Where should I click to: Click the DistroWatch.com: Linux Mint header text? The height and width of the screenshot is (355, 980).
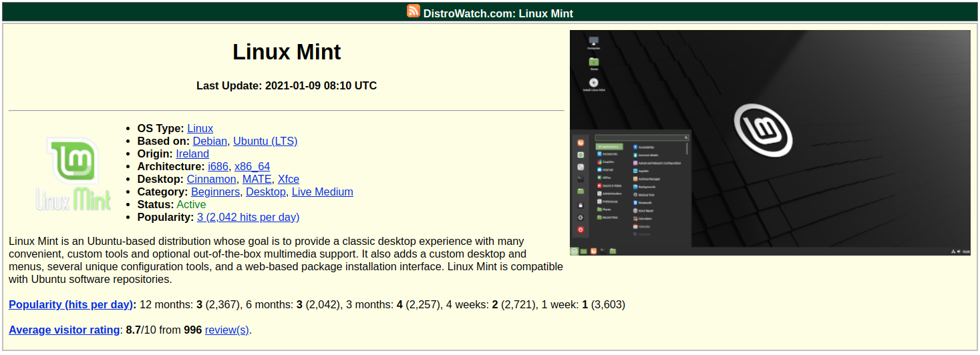coord(498,13)
